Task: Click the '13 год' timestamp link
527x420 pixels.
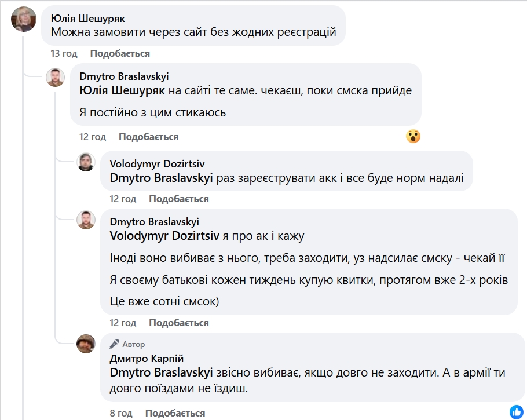Action: [x=64, y=53]
